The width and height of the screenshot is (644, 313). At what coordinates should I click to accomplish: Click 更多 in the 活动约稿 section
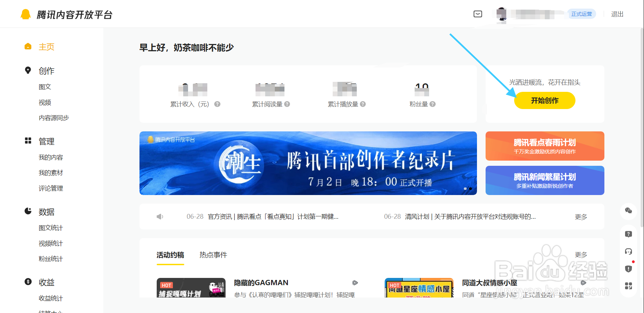pyautogui.click(x=581, y=255)
